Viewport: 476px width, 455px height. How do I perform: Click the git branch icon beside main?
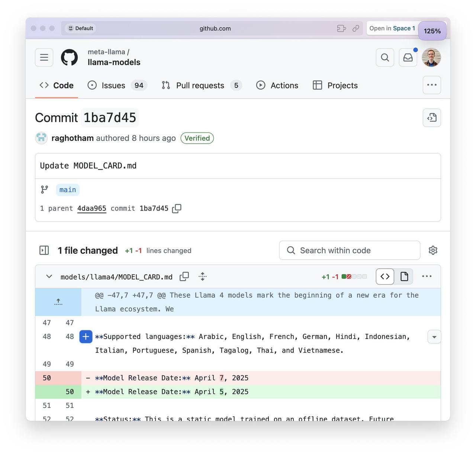pyautogui.click(x=45, y=190)
